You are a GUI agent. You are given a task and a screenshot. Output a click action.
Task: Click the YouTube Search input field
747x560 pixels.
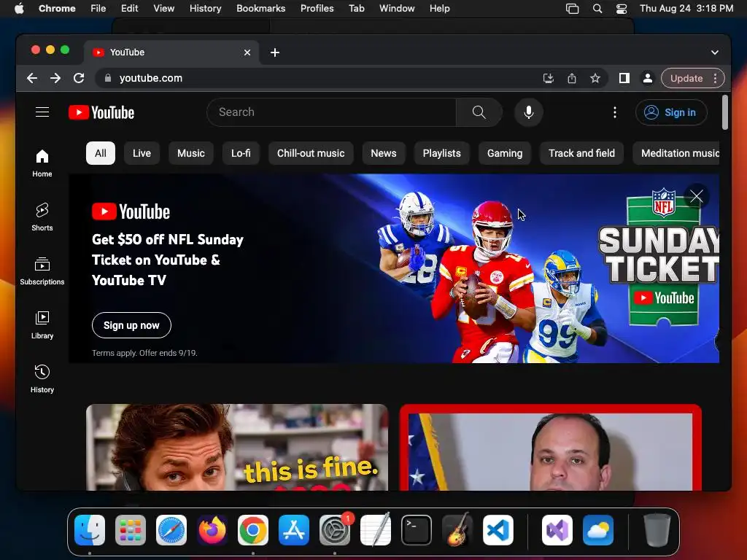click(x=332, y=112)
